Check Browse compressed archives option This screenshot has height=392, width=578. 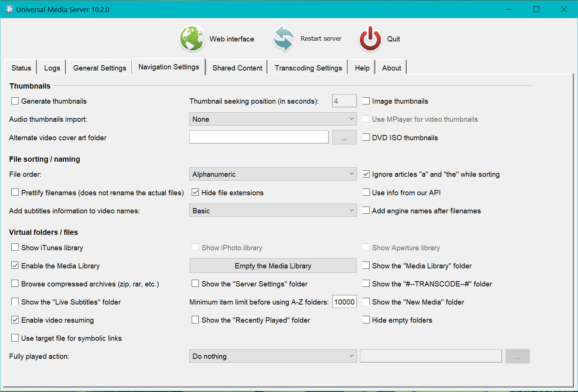pyautogui.click(x=15, y=283)
